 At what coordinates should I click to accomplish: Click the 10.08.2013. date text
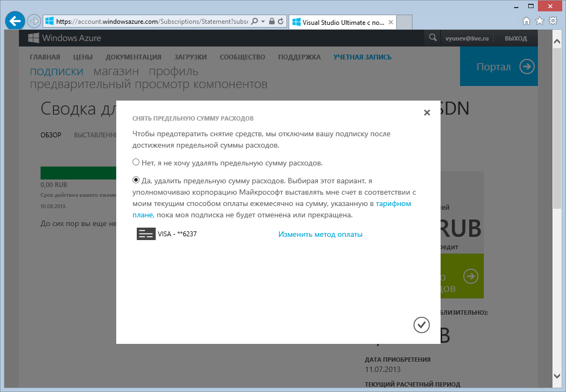(x=54, y=207)
